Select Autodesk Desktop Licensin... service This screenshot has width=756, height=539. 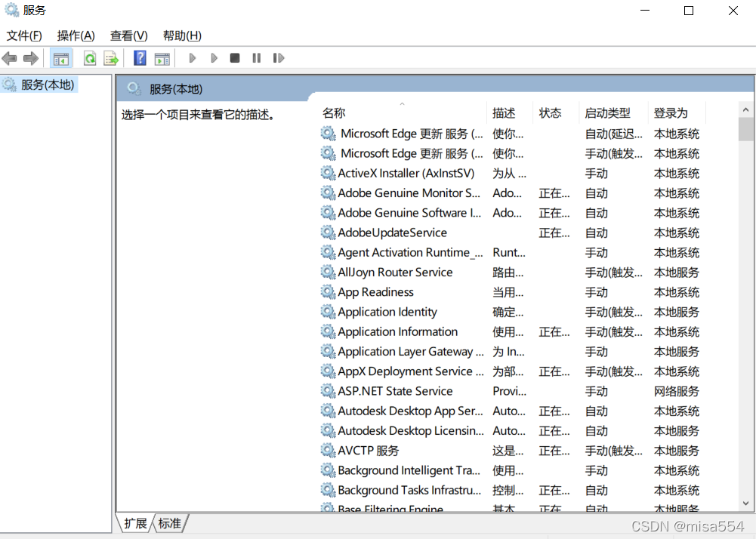coord(411,430)
